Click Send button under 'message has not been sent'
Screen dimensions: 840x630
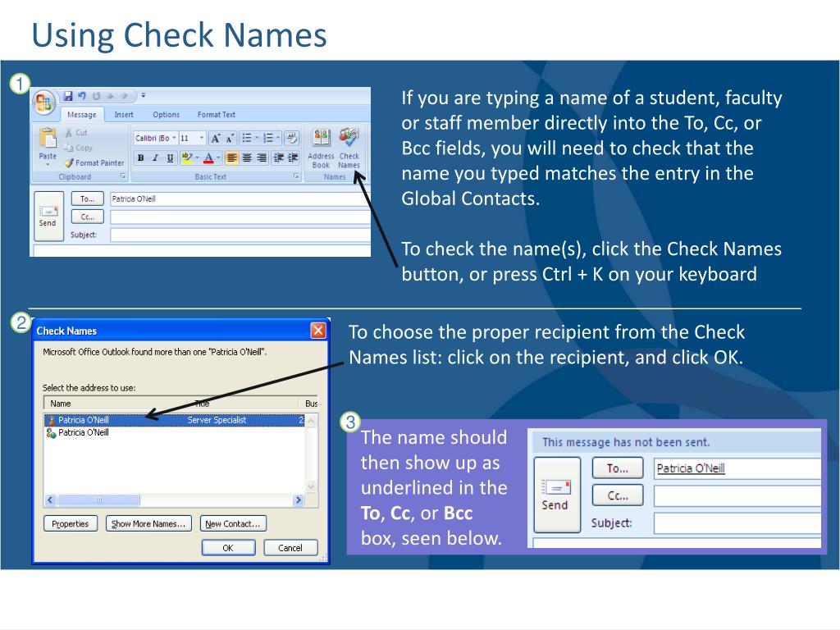557,494
